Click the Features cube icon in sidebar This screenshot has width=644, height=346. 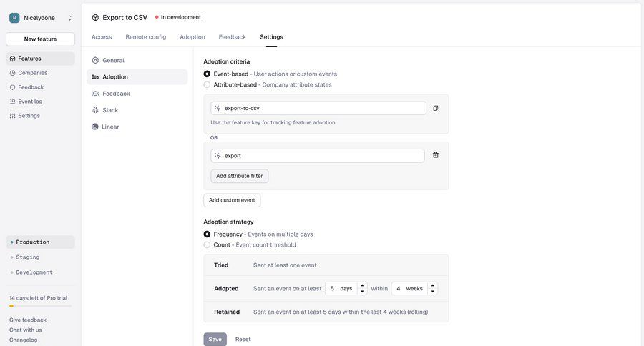point(12,59)
